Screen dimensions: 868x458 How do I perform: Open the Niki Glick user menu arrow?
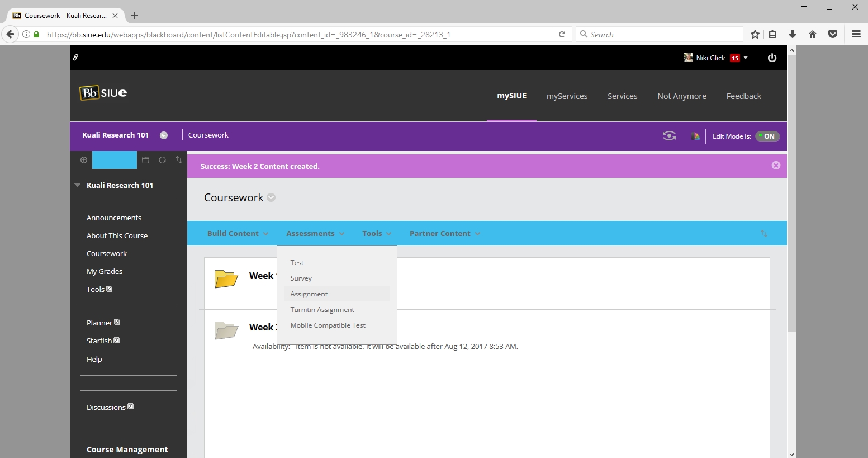[746, 58]
